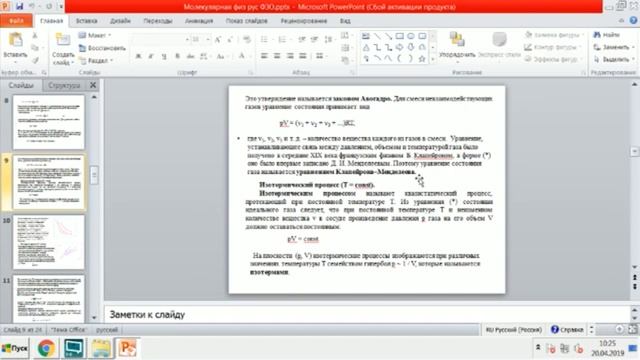Open line spacing dropdown

pyautogui.click(x=329, y=40)
